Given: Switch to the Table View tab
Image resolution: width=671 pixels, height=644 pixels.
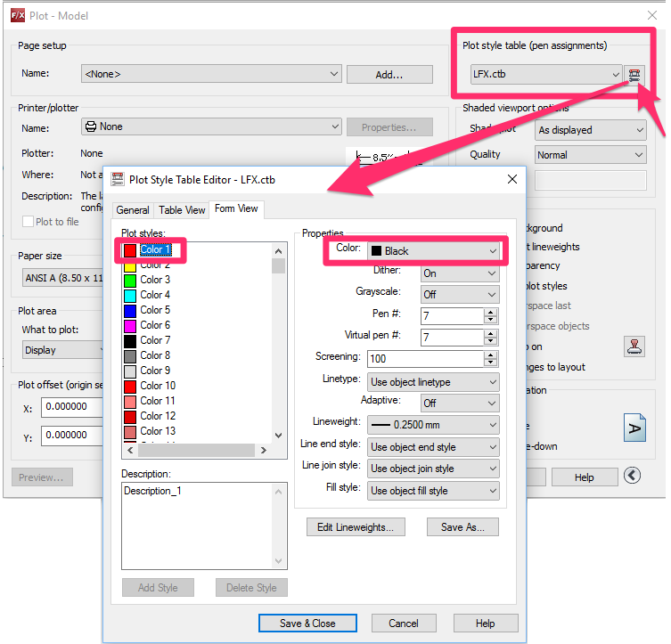Looking at the screenshot, I should pos(182,210).
